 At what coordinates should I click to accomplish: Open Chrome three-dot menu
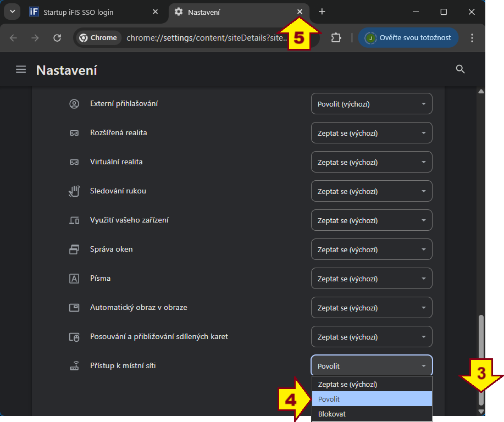472,38
